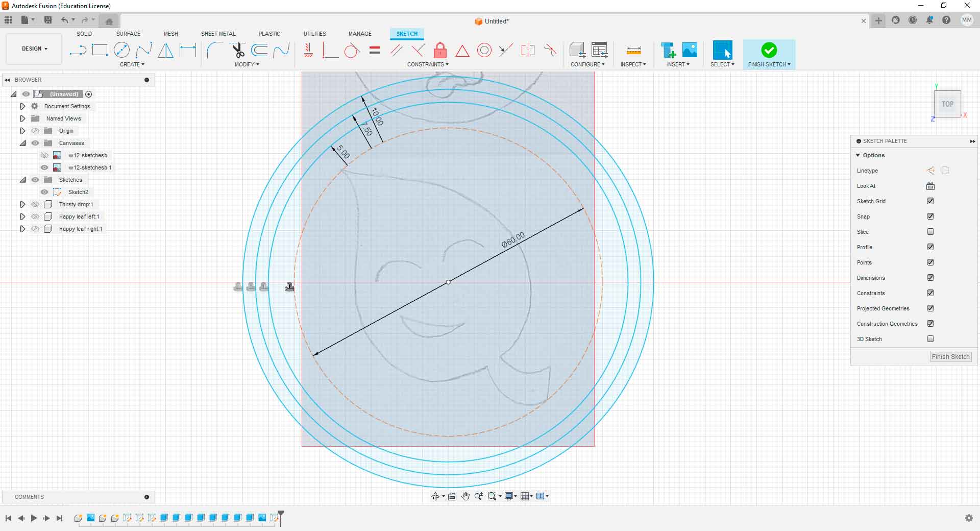Enable the 3D Sketch checkbox

[930, 339]
